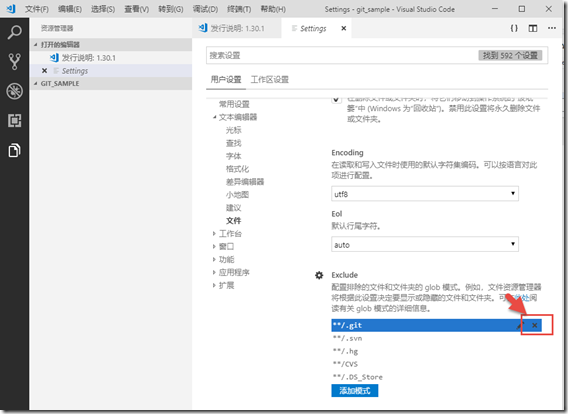Expand the 窗口 settings group
This screenshot has width=568, height=414.
click(x=214, y=247)
